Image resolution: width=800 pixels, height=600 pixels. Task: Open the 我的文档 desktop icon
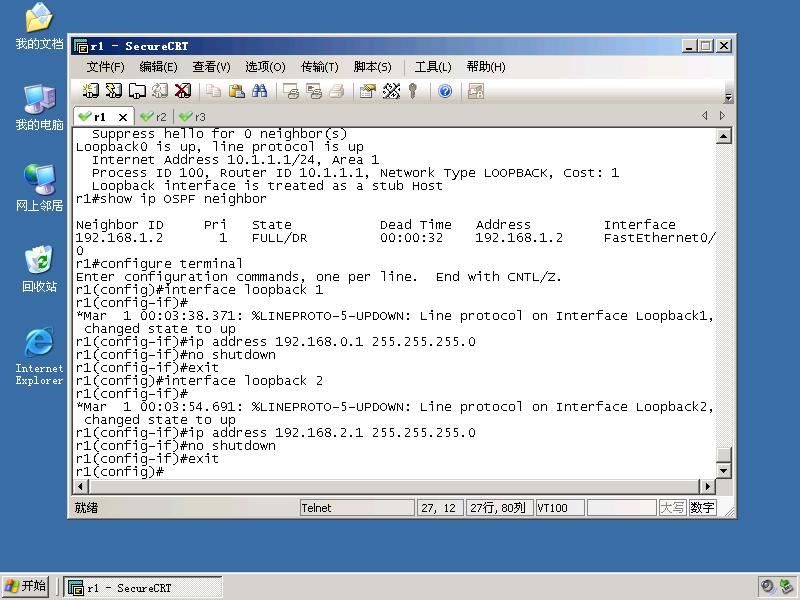click(39, 27)
